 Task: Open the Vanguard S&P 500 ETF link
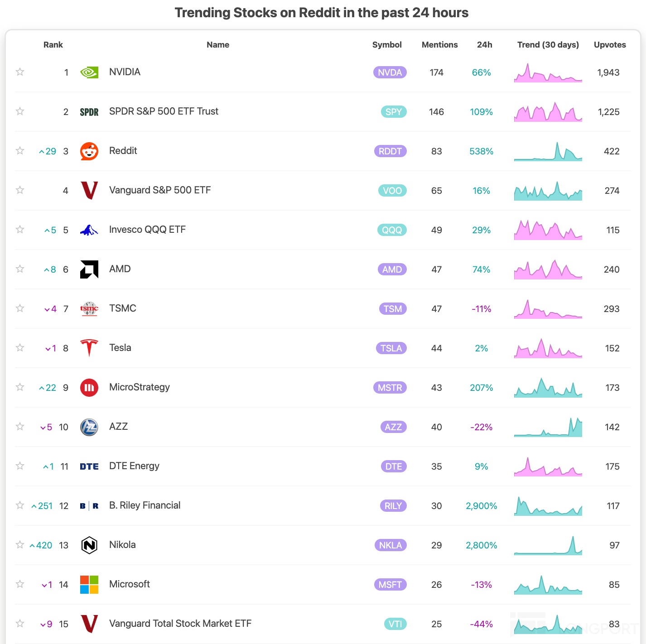click(160, 190)
